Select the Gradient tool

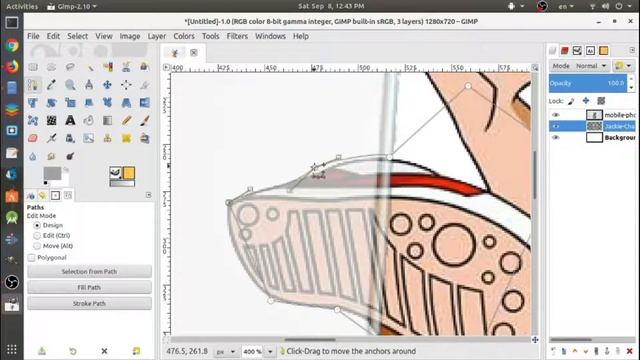click(x=107, y=121)
